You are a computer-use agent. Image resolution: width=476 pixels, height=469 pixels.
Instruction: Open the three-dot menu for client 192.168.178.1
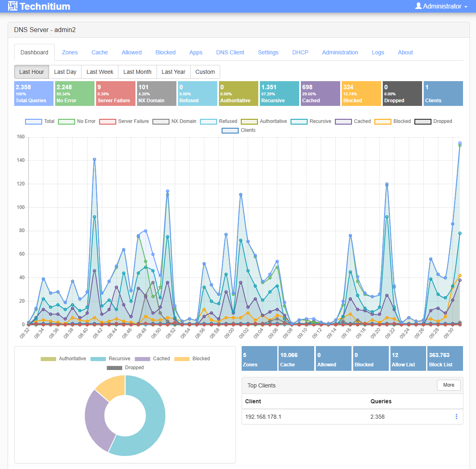[456, 417]
